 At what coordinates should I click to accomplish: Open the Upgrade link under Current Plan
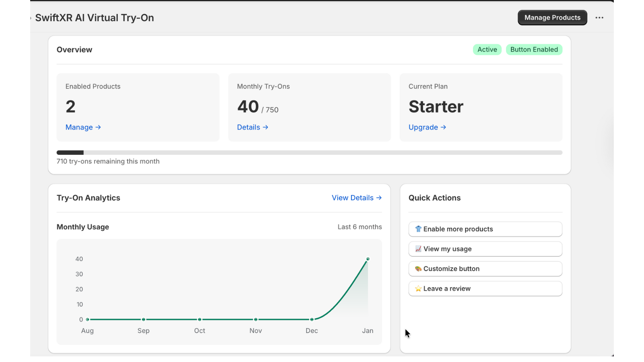coord(423,127)
